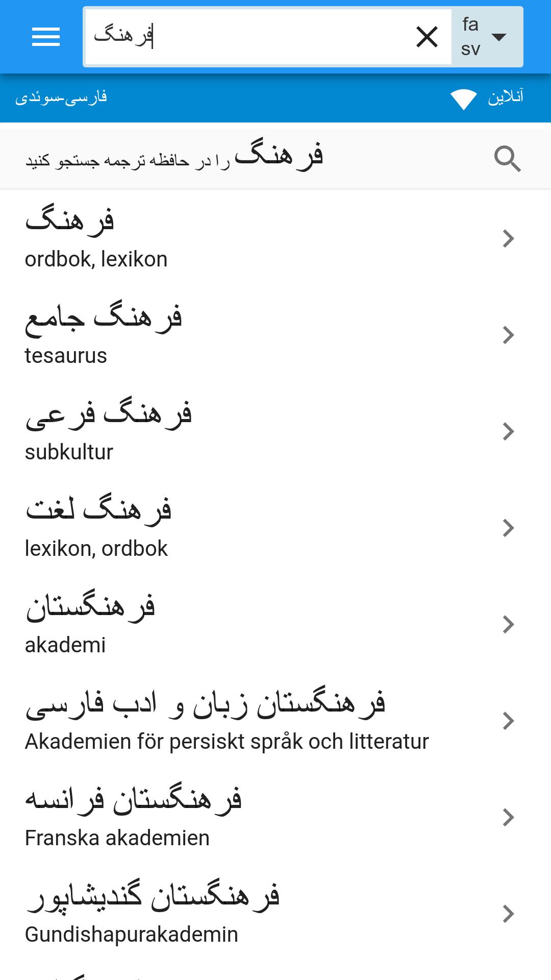
Task: Tap the فارسی-سوئدی dictionary label
Action: coord(61,97)
